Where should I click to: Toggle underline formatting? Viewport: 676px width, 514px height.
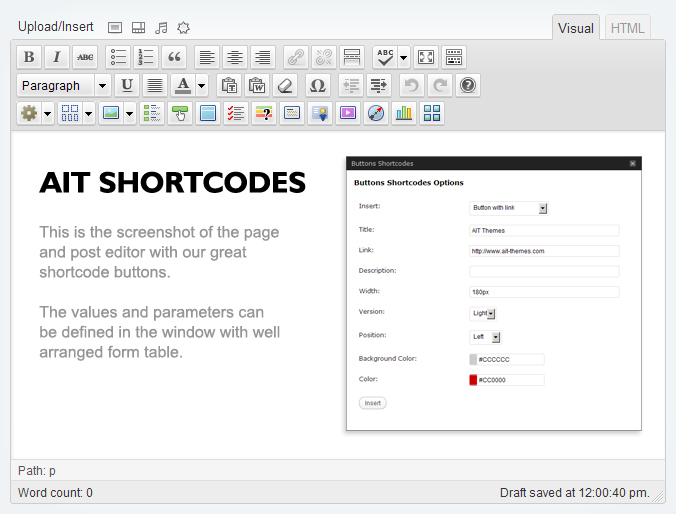(x=127, y=85)
